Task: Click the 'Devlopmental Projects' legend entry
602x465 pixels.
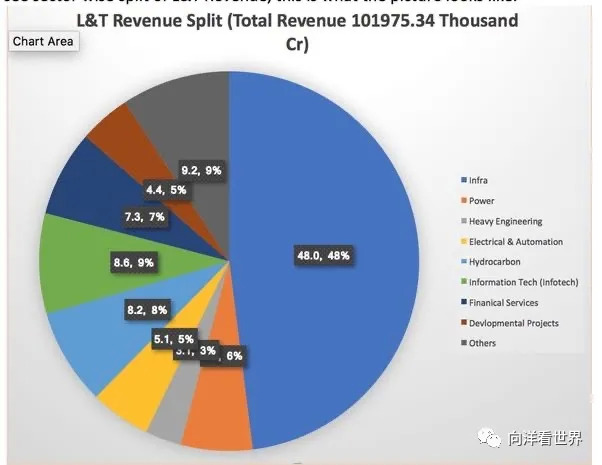Action: point(513,323)
